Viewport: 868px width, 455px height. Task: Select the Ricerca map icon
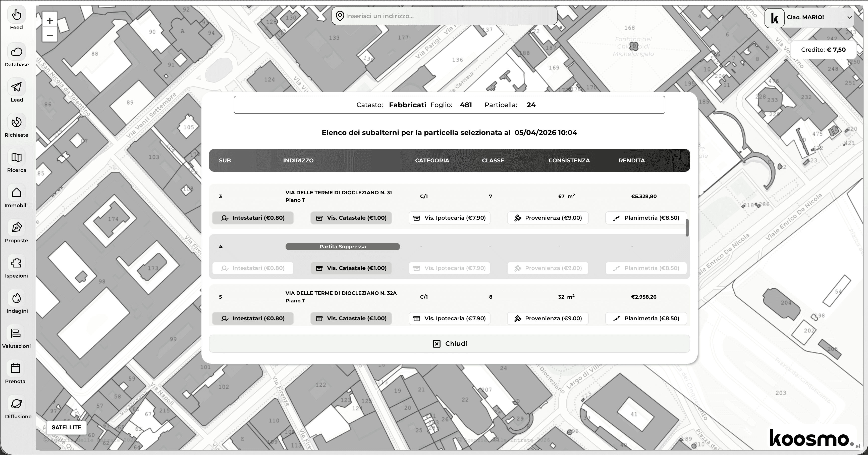pyautogui.click(x=16, y=158)
